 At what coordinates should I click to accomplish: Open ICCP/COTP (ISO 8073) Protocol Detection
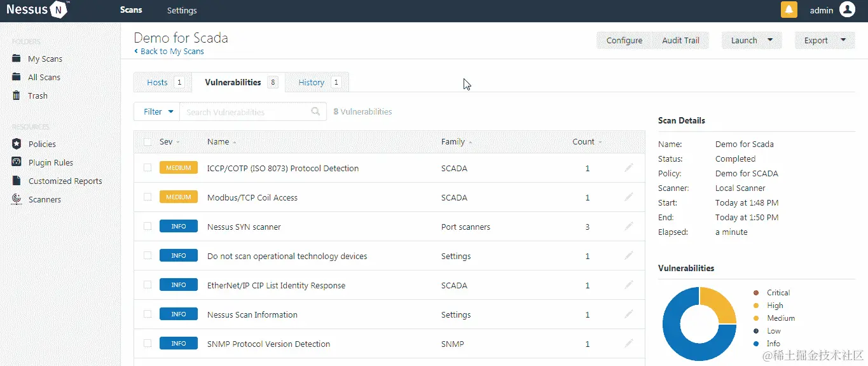[x=283, y=168]
